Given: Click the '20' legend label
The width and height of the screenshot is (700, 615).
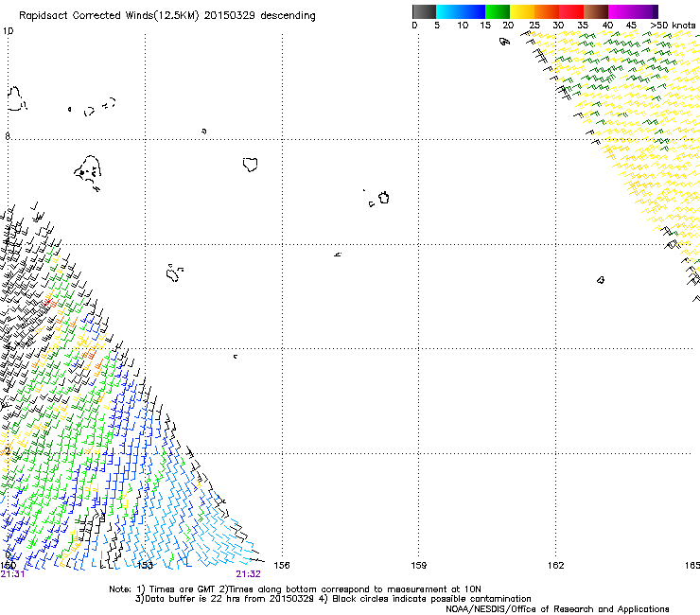Looking at the screenshot, I should click(x=508, y=26).
